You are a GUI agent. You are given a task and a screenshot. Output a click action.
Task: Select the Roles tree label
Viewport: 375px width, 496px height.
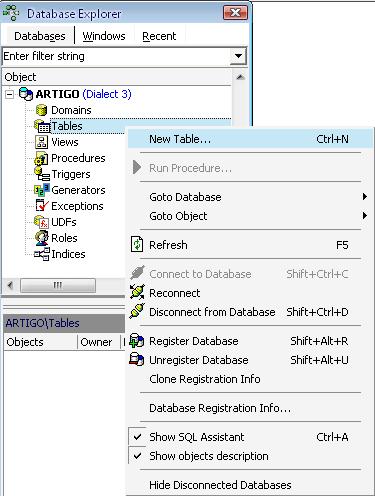64,238
